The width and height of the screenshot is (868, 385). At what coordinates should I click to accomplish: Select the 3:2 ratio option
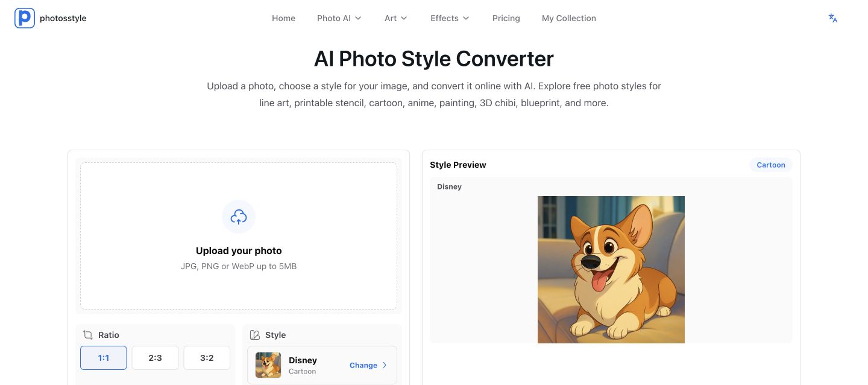pyautogui.click(x=207, y=358)
